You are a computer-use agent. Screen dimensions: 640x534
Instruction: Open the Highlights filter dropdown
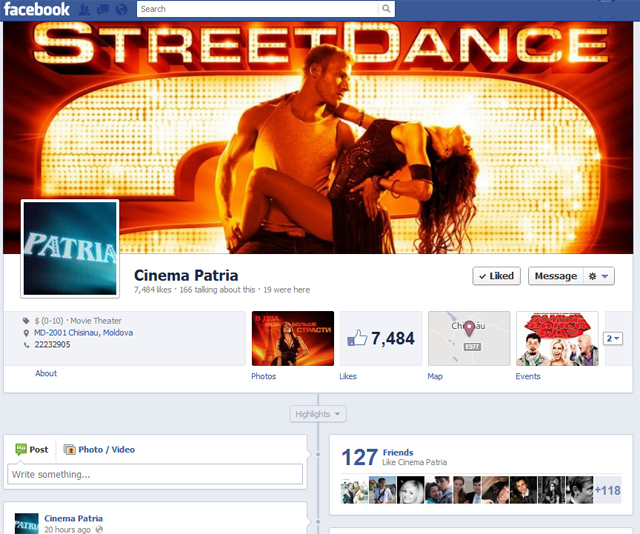318,414
